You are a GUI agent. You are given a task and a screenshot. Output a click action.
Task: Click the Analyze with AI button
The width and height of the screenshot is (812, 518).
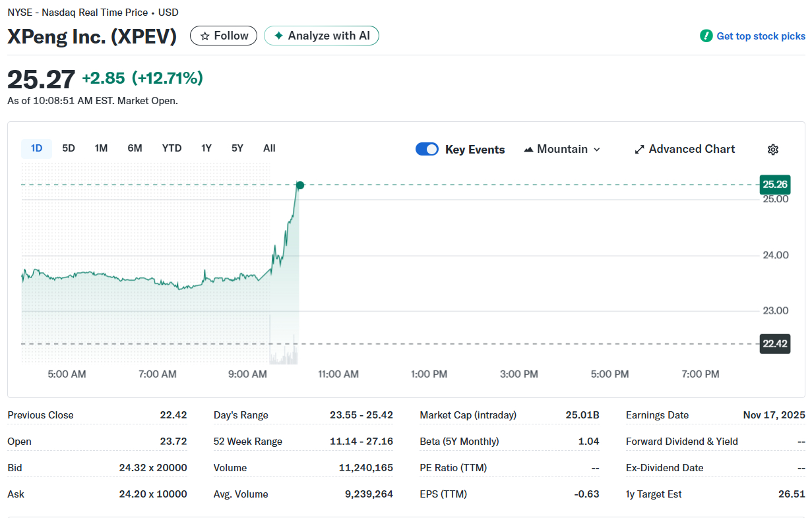point(321,36)
